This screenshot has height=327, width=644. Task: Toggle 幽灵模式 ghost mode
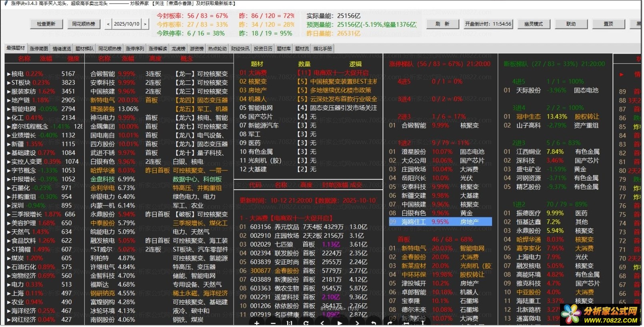click(x=533, y=24)
